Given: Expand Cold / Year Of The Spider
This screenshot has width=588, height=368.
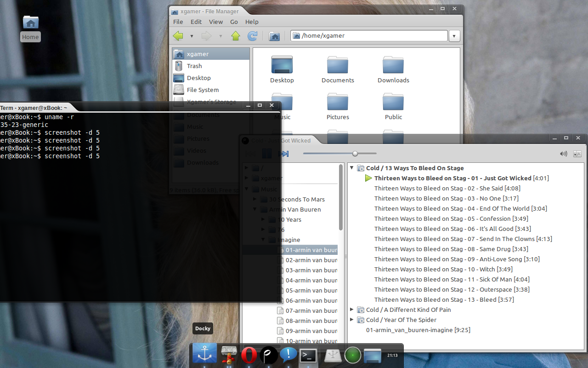Looking at the screenshot, I should [x=352, y=320].
